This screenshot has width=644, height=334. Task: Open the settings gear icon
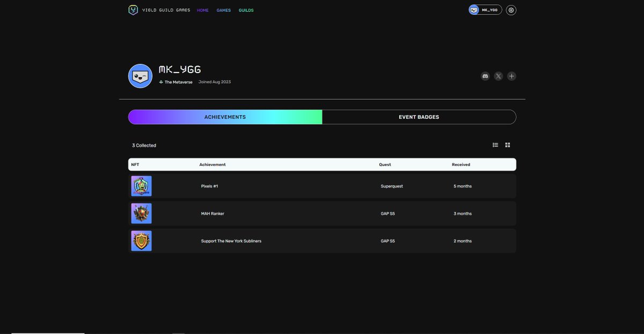coord(511,10)
